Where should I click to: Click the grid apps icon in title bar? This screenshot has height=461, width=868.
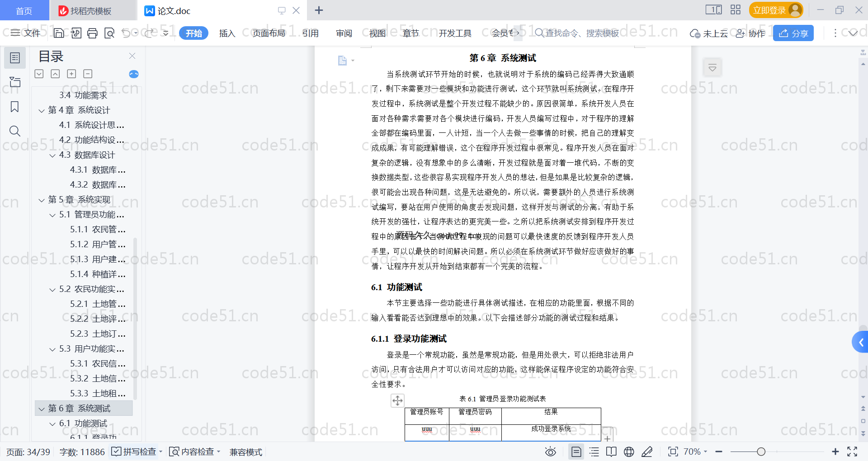click(736, 9)
